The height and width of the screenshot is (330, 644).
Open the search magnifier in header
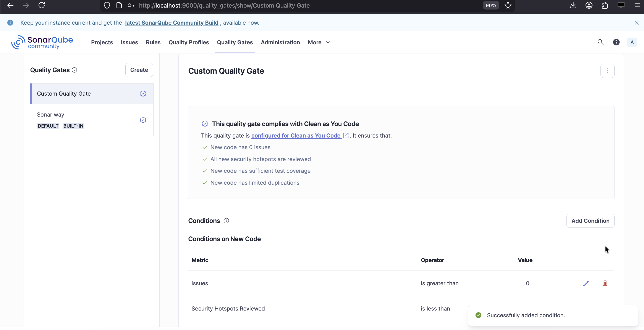[600, 42]
